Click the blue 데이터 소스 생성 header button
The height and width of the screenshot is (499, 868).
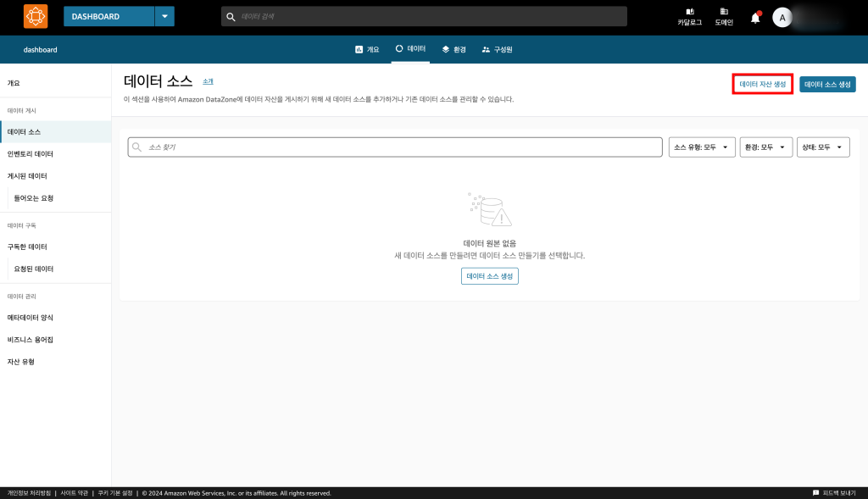coord(827,84)
